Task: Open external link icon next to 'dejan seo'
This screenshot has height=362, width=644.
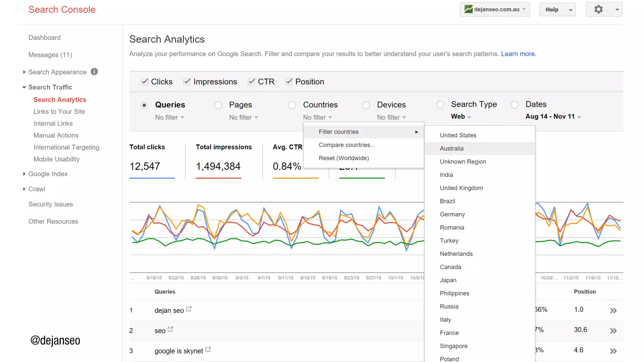Action: (189, 309)
